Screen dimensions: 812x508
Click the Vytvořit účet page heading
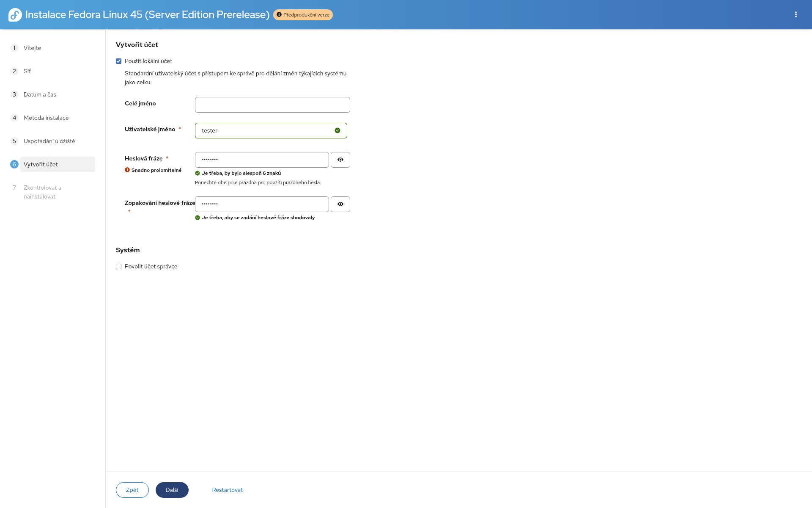pyautogui.click(x=137, y=45)
